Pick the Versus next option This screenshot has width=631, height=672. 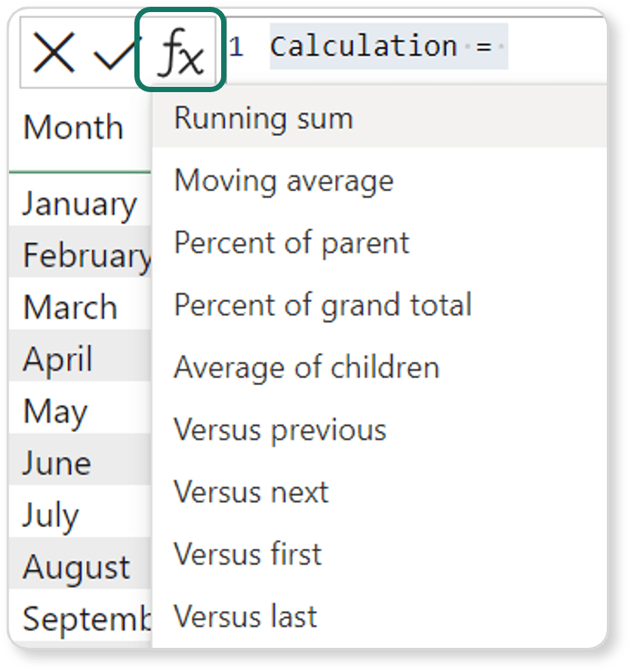pos(251,492)
